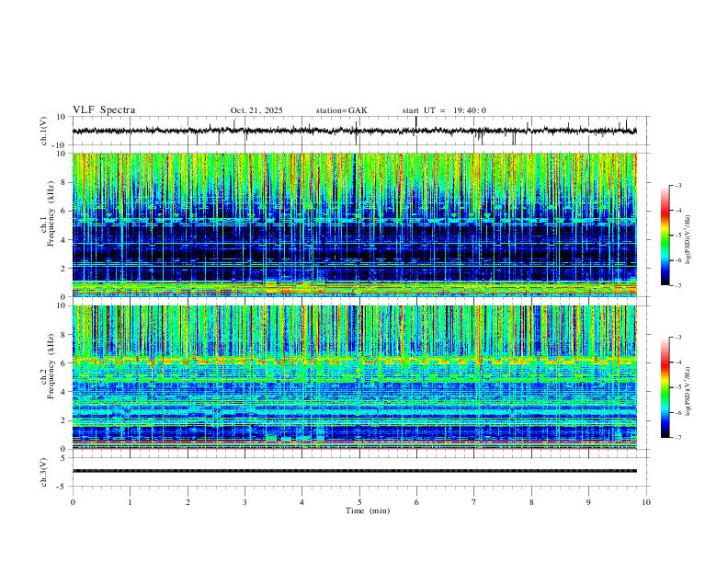Viewport: 728px width, 563px height.
Task: Click inside the ch.1 voltage waveform trace
Action: click(x=354, y=131)
